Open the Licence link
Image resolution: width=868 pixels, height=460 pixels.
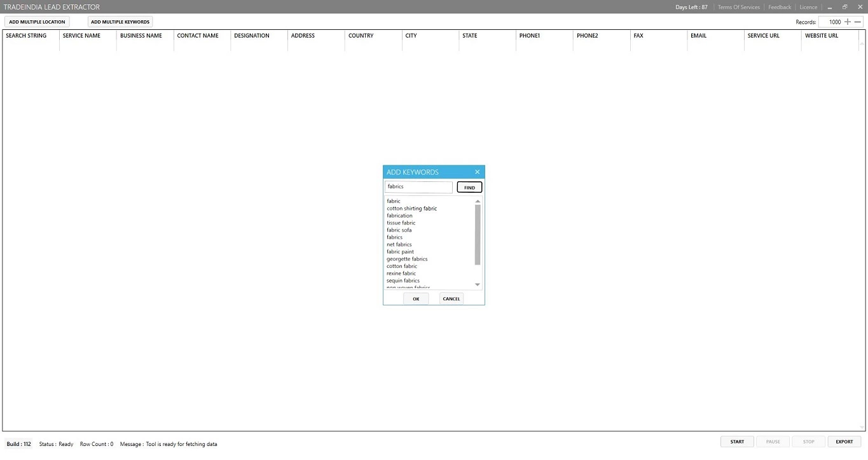click(808, 7)
